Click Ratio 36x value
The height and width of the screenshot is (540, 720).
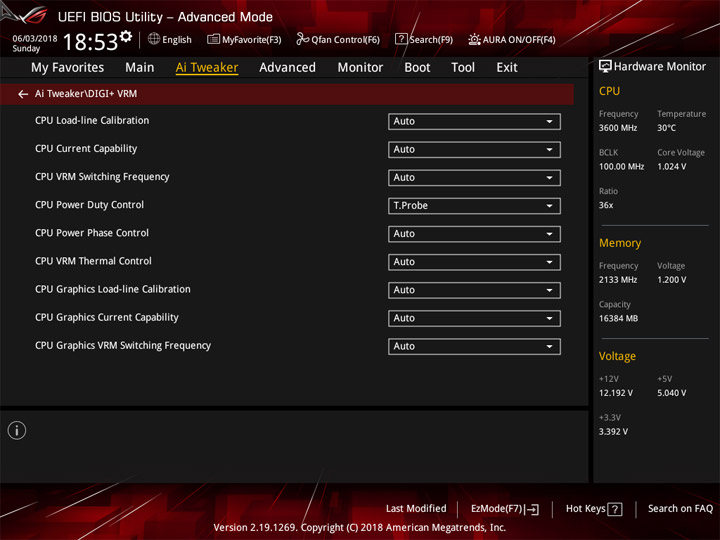[606, 205]
